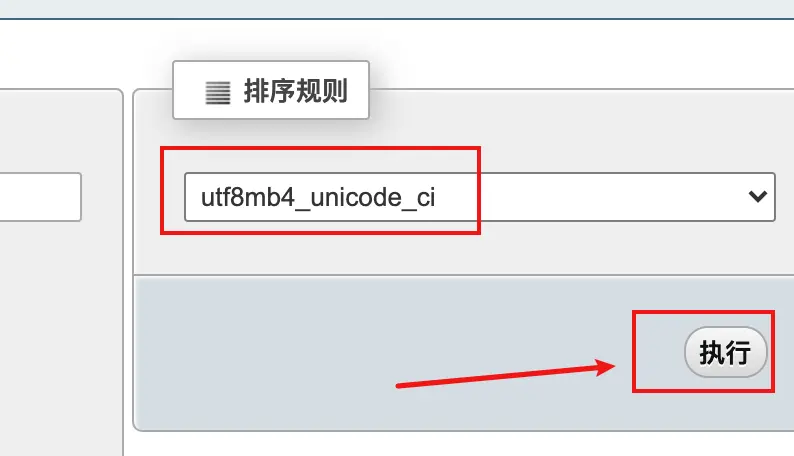This screenshot has height=456, width=794.
Task: Expand the collation list using the chevron arrow
Action: click(758, 196)
